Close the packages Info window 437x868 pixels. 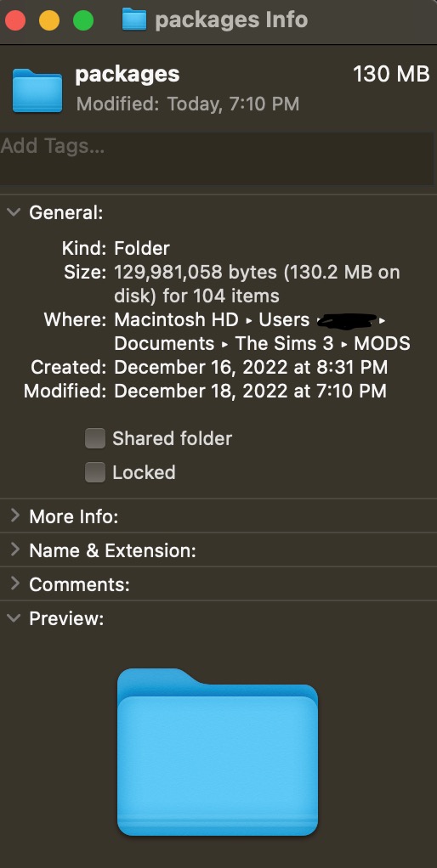[15, 20]
